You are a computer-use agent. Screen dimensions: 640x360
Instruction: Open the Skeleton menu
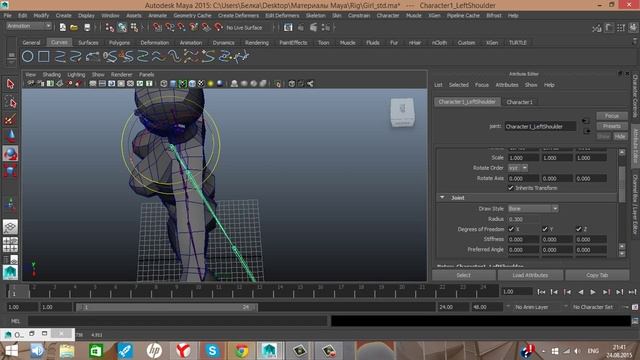pyautogui.click(x=316, y=16)
